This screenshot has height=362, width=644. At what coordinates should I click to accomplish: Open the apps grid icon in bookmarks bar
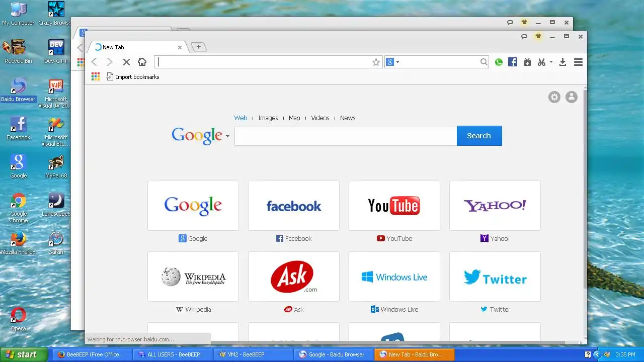[96, 76]
